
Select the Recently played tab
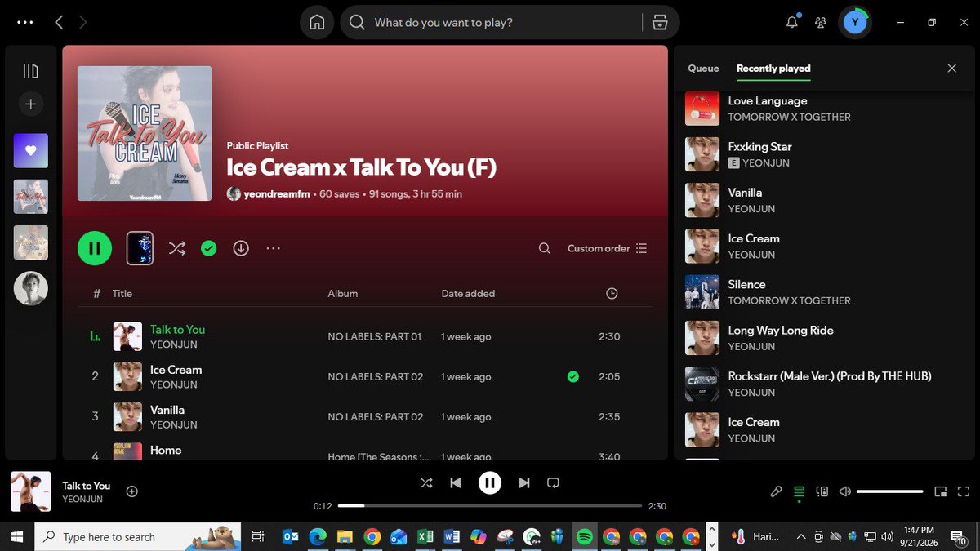pos(773,69)
